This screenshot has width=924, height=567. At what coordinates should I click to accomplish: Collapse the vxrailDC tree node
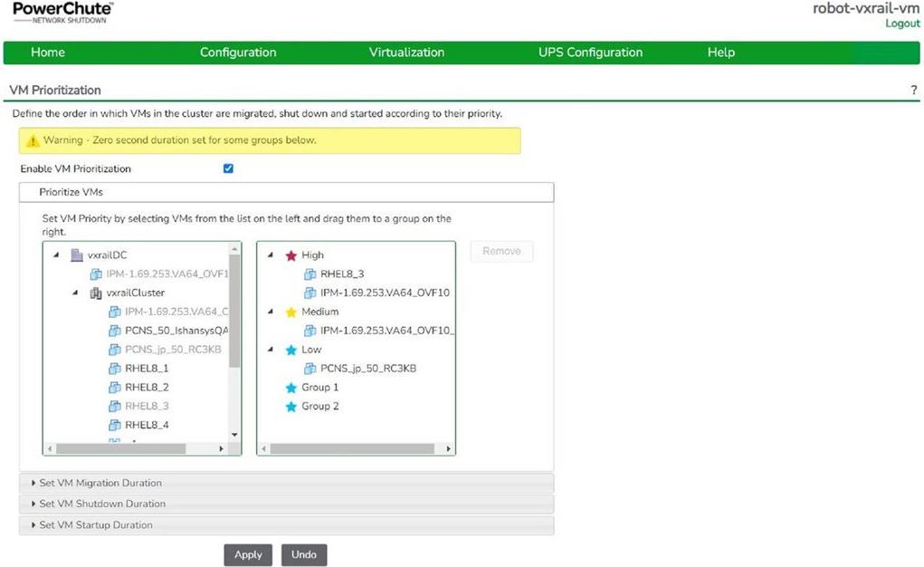(56, 255)
